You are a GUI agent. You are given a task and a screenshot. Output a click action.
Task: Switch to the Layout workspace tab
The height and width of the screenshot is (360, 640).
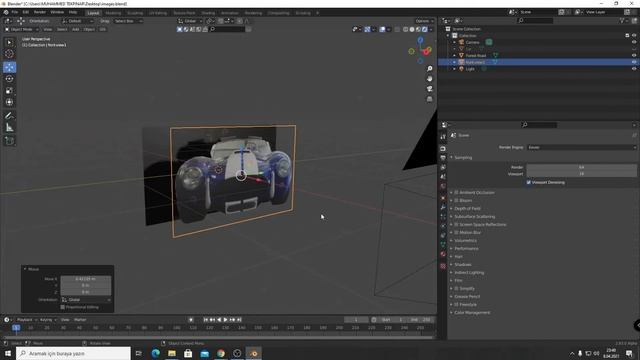[93, 13]
